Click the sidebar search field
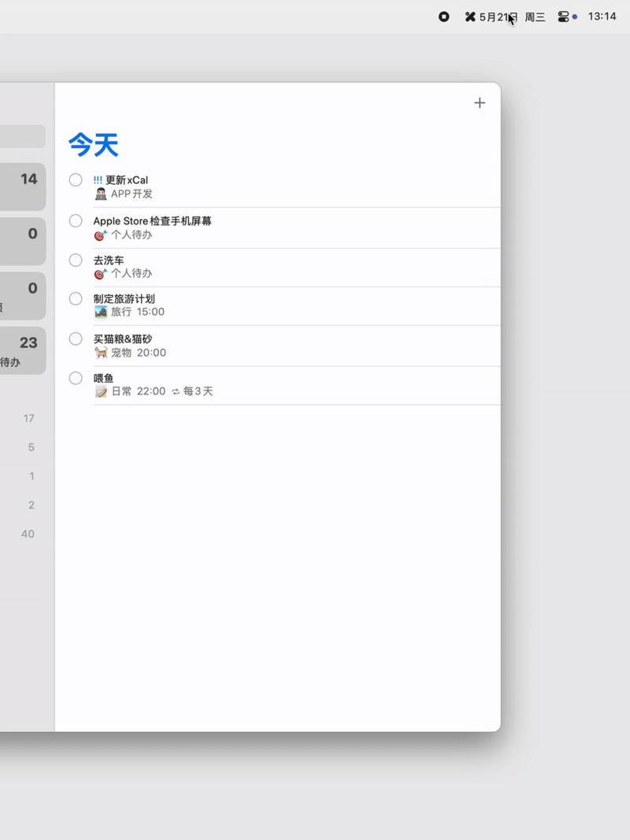This screenshot has height=840, width=630. pyautogui.click(x=23, y=137)
